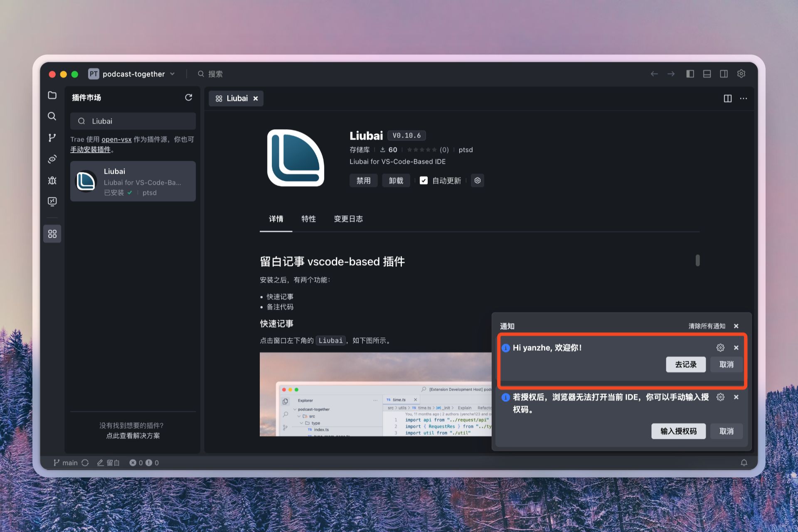The image size is (798, 532).
Task: Open the open-vsx link
Action: pyautogui.click(x=116, y=139)
